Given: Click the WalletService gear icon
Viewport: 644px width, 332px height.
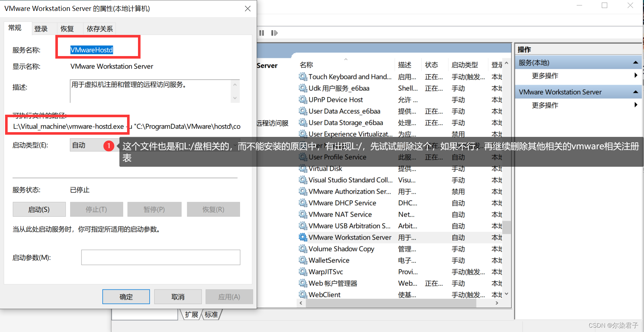Looking at the screenshot, I should (303, 260).
